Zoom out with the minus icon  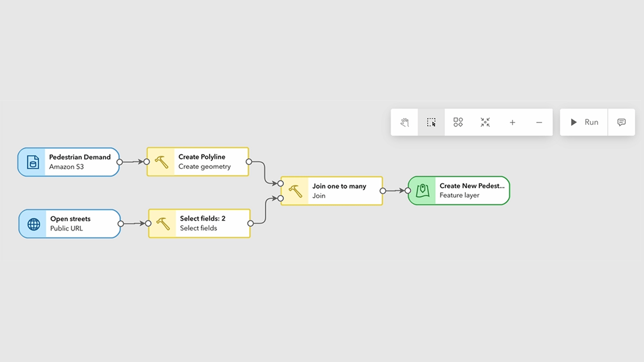(539, 122)
